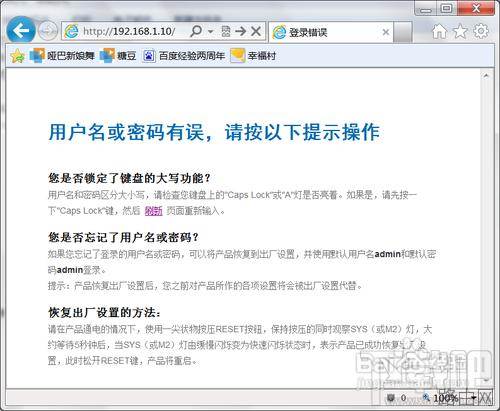The width and height of the screenshot is (500, 411).
Task: Click the heading 您是否锁定了键盘的大写功能
Action: point(129,178)
